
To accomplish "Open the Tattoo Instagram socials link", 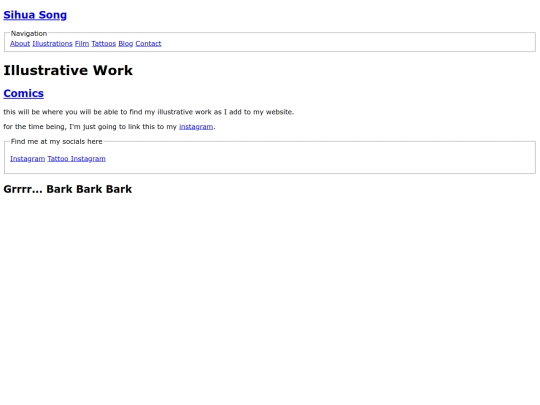I will tap(76, 159).
